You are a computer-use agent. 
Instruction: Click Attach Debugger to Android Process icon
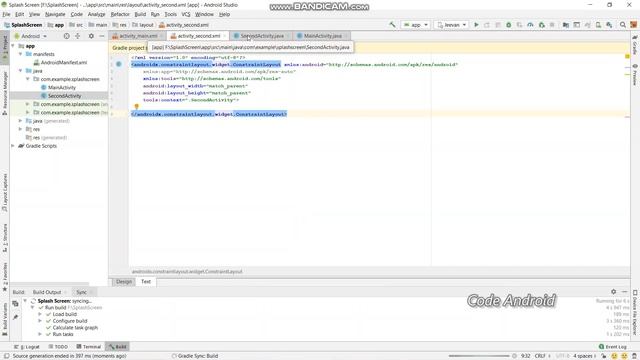point(542,25)
